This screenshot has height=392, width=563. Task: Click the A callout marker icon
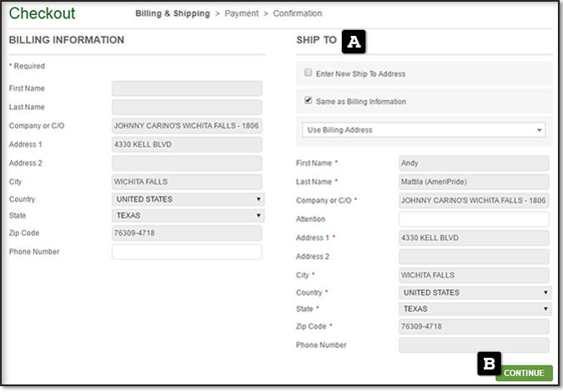click(354, 40)
